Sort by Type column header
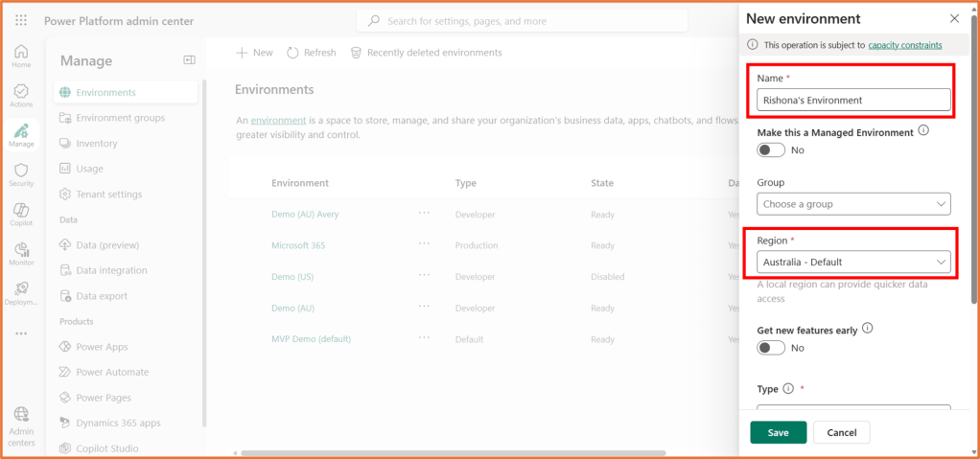This screenshot has height=459, width=980. [x=466, y=183]
